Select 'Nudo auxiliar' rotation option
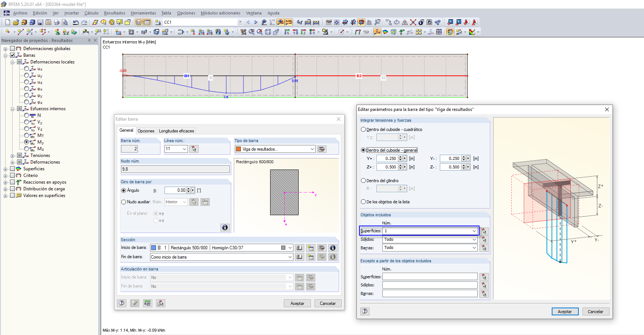Viewport: 644px width, 335px height. 124,202
